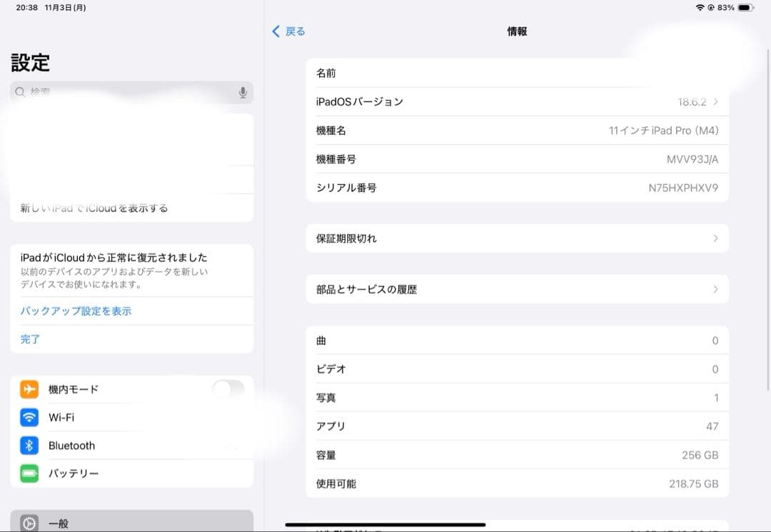Tap the blue Wi-Fi icon in the sidebar
Screen dimensions: 771x532
point(29,417)
